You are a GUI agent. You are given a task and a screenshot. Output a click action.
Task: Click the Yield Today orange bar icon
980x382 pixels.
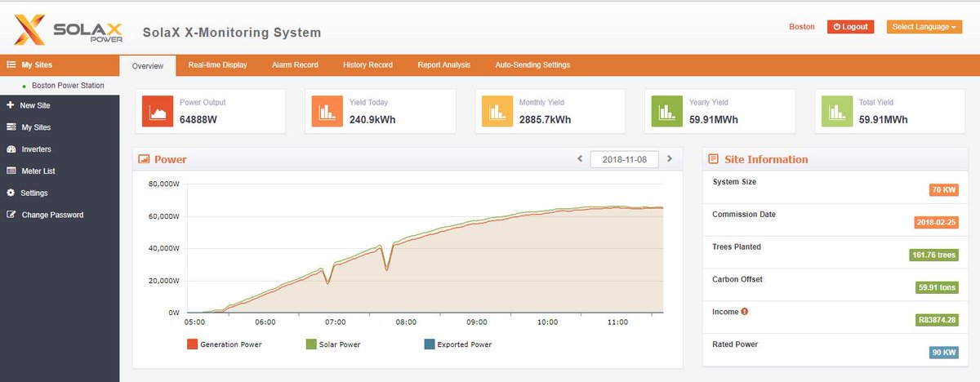coord(327,111)
